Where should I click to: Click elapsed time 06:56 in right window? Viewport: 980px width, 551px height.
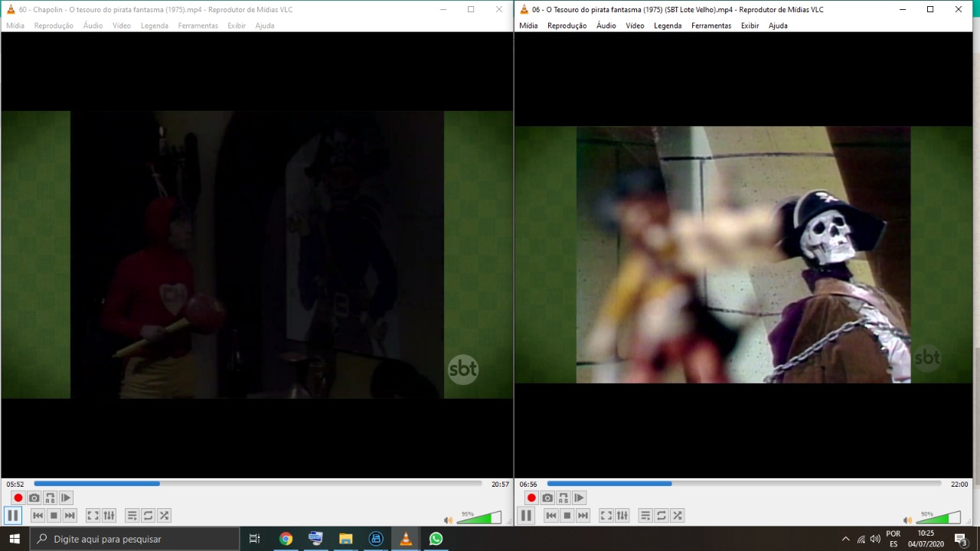tap(528, 484)
